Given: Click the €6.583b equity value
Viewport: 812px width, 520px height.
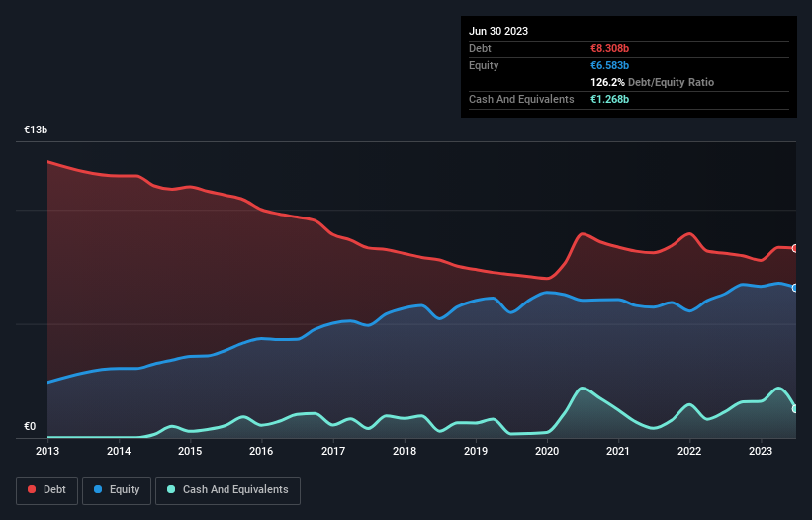Looking at the screenshot, I should click(x=609, y=65).
